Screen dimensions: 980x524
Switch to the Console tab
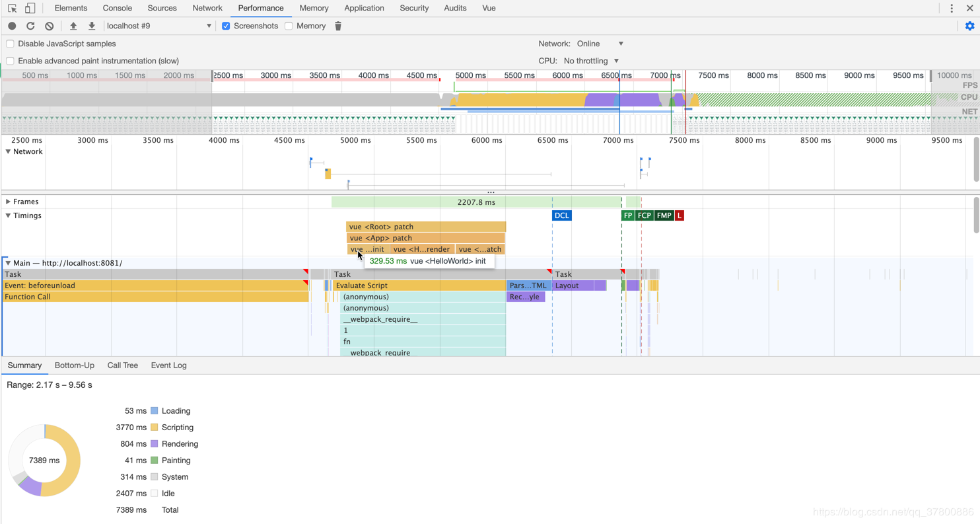(x=118, y=8)
